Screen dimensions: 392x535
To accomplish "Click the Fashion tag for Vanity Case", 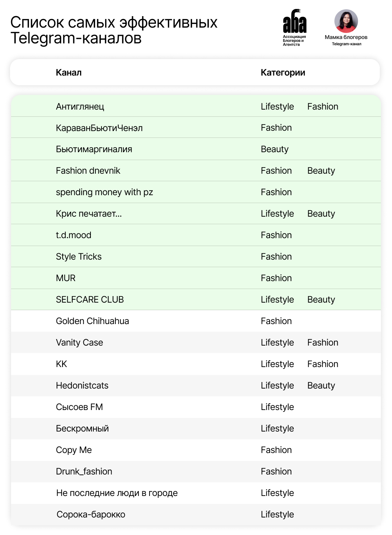I will pos(323,343).
